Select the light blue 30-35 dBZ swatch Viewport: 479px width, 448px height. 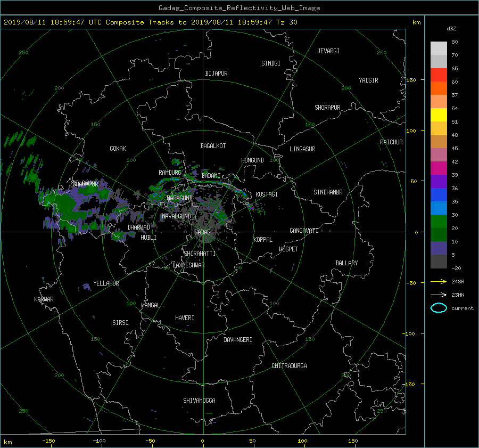(439, 208)
